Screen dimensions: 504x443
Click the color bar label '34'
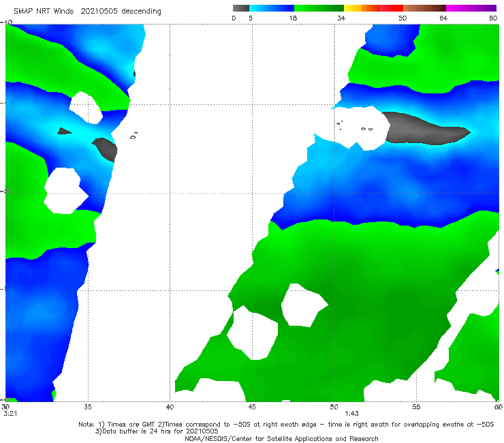pyautogui.click(x=341, y=18)
